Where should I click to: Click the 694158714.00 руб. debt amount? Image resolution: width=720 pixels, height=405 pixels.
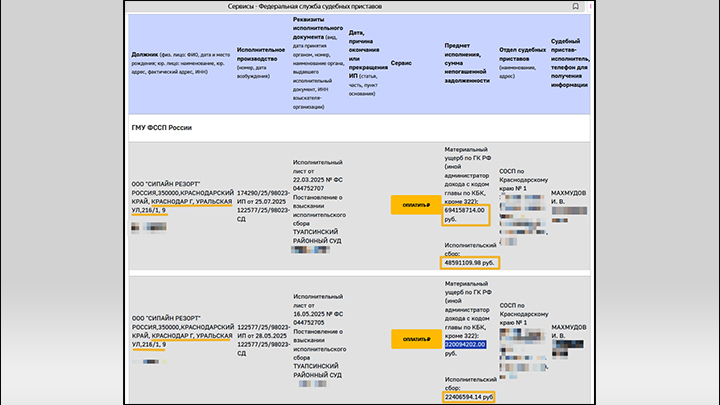465,214
